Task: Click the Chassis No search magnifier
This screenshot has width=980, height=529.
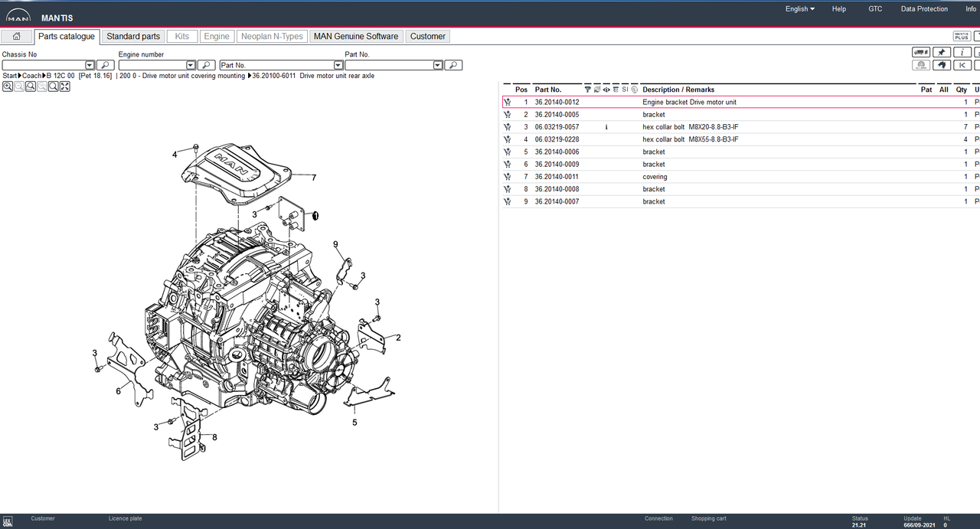Action: coord(106,66)
